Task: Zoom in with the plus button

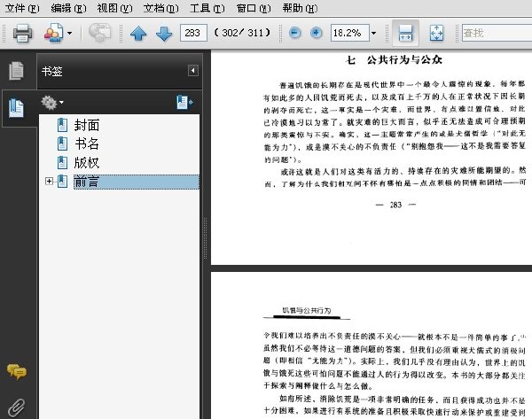Action: 316,33
